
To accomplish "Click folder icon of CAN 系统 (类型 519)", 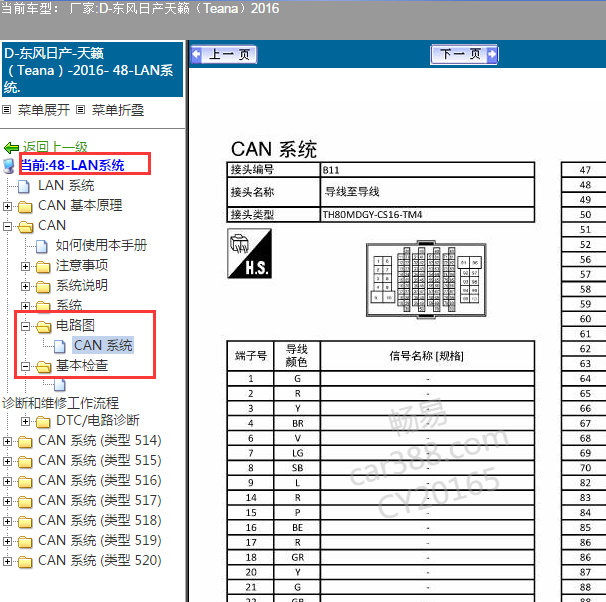I will [25, 542].
